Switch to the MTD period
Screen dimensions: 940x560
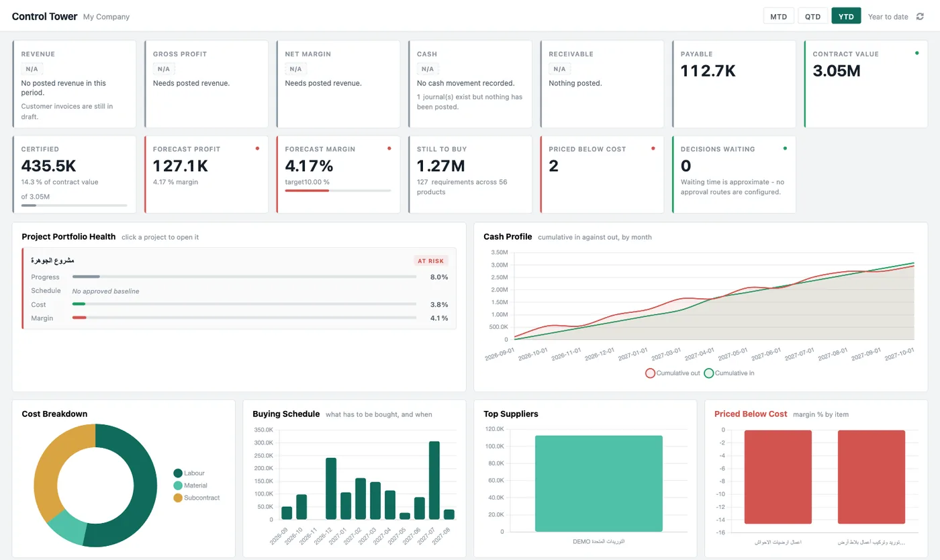779,16
